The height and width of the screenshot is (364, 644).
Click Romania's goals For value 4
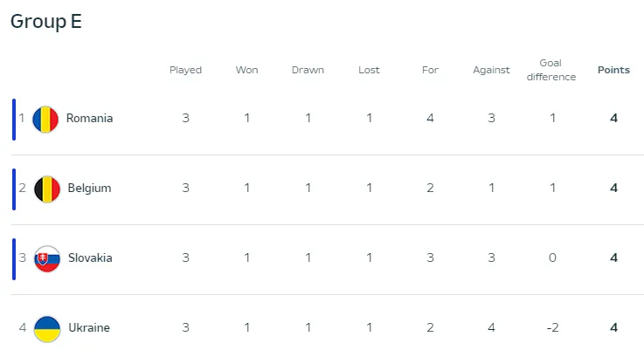(x=430, y=119)
